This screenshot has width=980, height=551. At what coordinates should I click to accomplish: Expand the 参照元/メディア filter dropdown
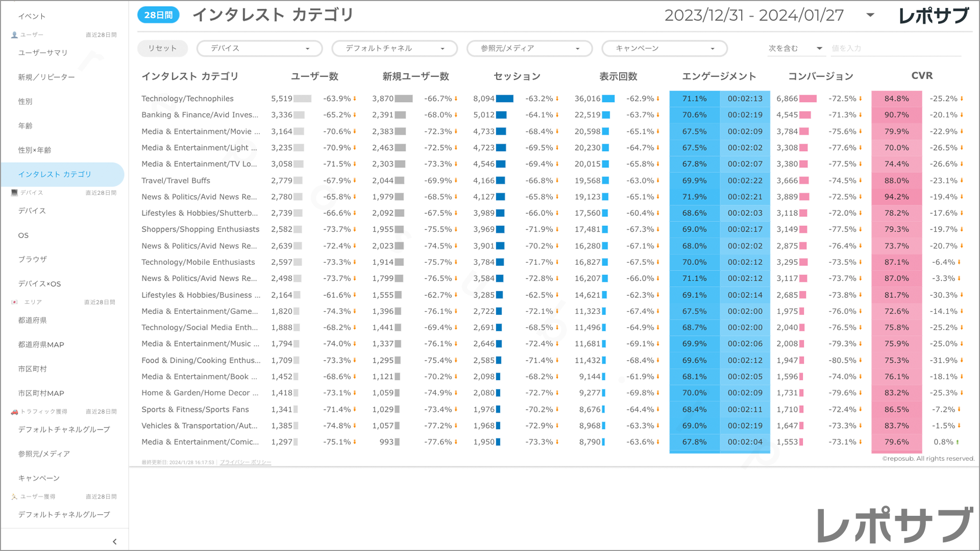(x=529, y=48)
